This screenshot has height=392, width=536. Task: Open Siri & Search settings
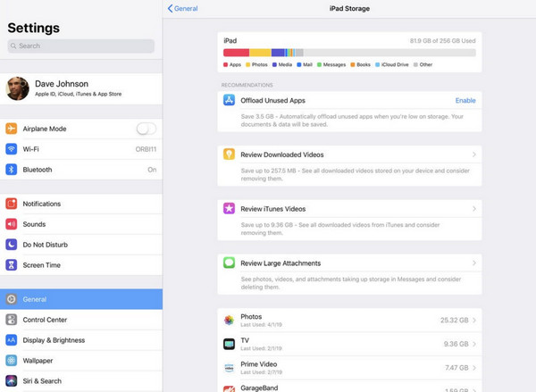pyautogui.click(x=81, y=380)
